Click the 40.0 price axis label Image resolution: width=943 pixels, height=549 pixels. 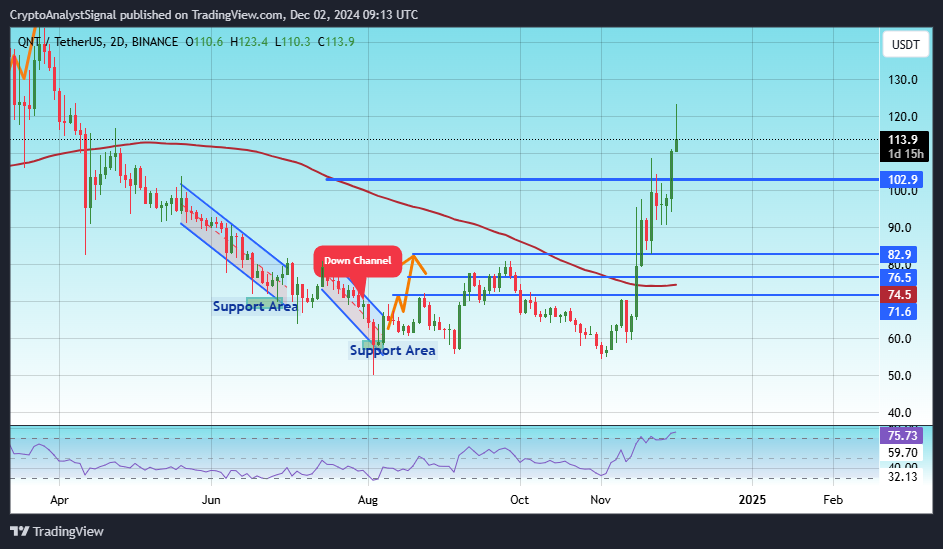(900, 413)
